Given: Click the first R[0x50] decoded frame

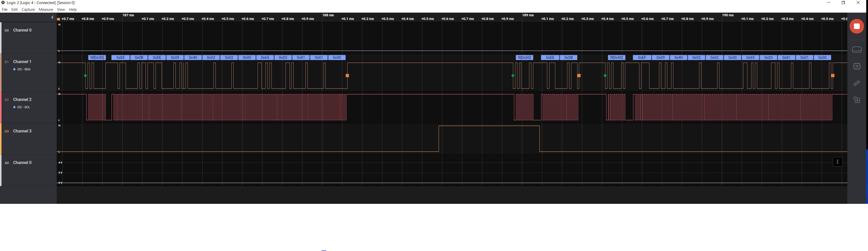Looking at the screenshot, I should click(524, 58).
